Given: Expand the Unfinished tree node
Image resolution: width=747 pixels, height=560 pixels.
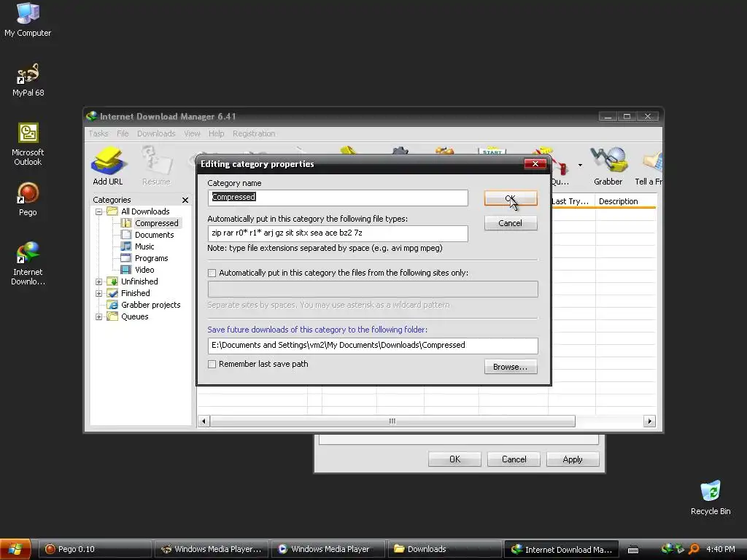Looking at the screenshot, I should [98, 281].
